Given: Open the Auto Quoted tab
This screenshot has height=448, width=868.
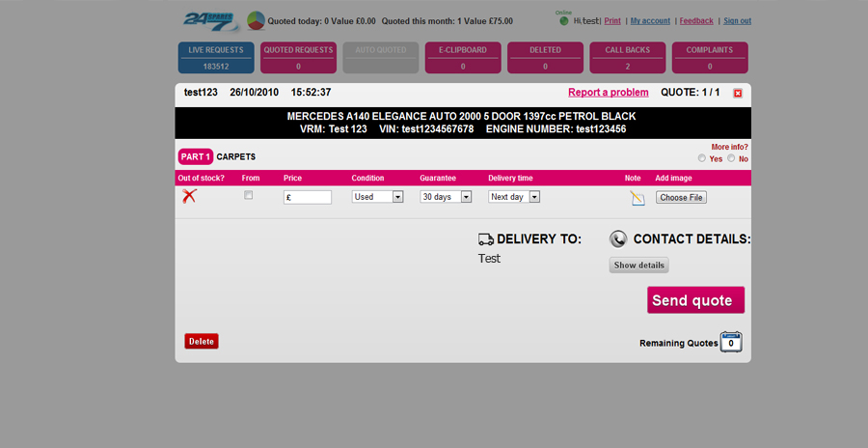Looking at the screenshot, I should click(381, 58).
